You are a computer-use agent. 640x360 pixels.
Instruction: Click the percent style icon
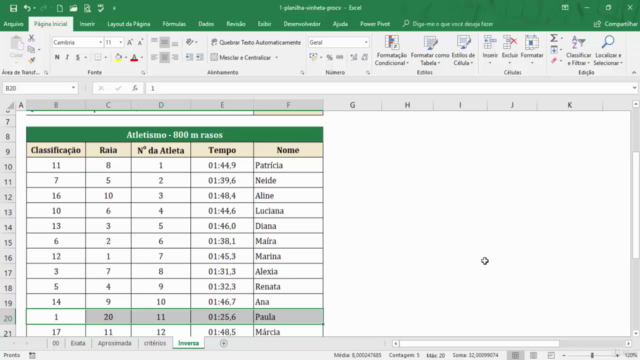(x=329, y=58)
